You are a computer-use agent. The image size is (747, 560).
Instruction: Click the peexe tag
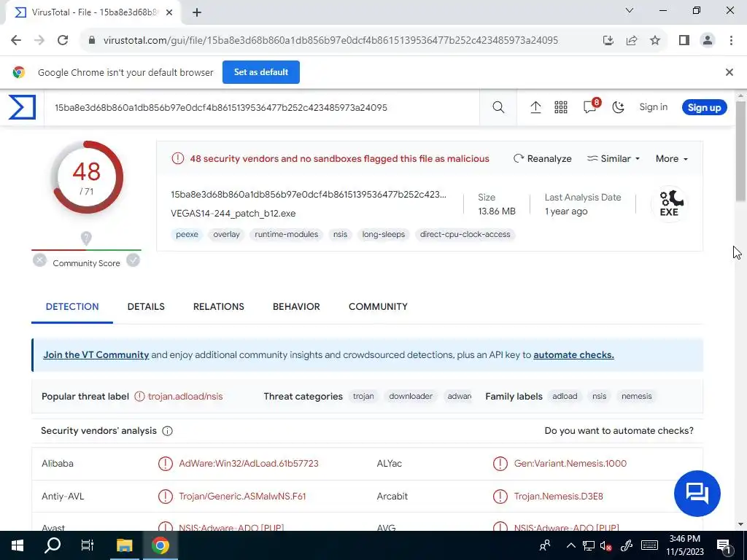(x=187, y=234)
